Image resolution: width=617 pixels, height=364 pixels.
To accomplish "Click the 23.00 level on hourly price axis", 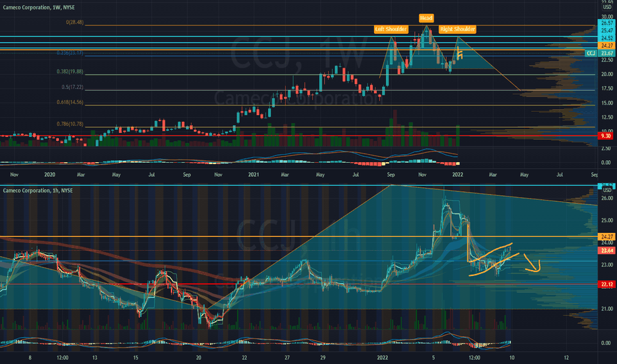I will click(x=607, y=265).
